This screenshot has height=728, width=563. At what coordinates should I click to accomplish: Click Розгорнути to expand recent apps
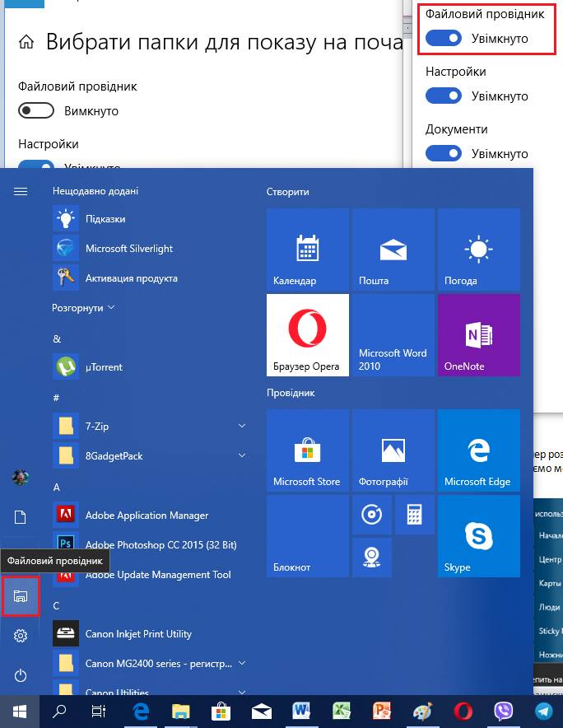pos(83,308)
